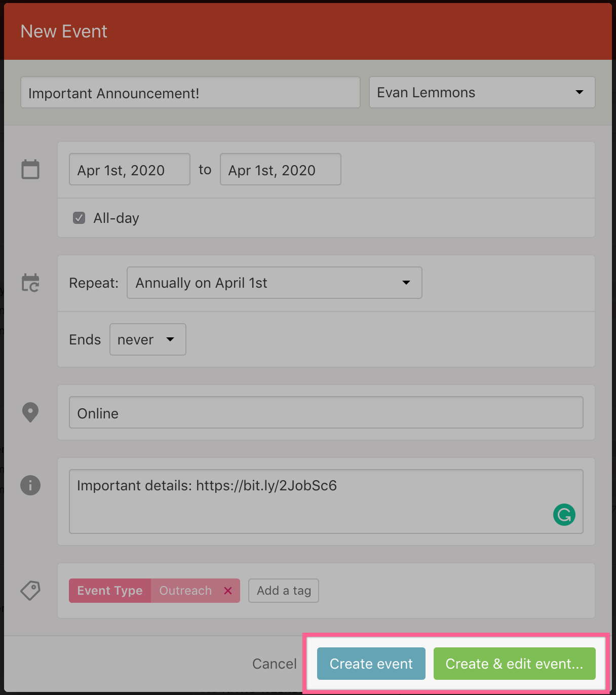Expand the Repeat frequency dropdown
The width and height of the screenshot is (616, 695).
point(274,283)
